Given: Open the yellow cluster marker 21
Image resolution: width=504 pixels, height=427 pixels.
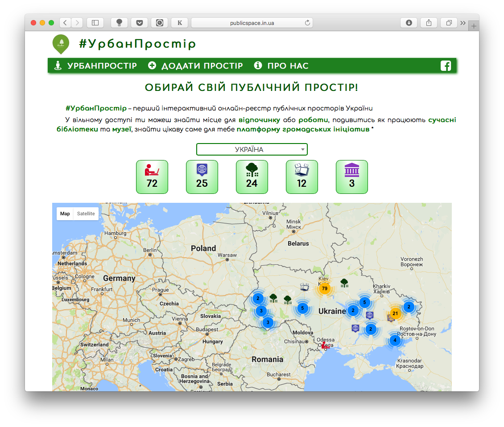Looking at the screenshot, I should click(x=395, y=313).
